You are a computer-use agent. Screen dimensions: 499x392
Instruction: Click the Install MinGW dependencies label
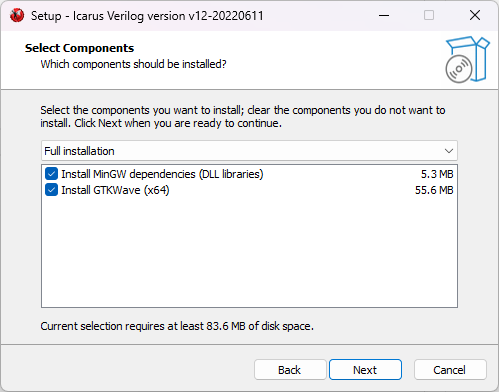(x=162, y=174)
